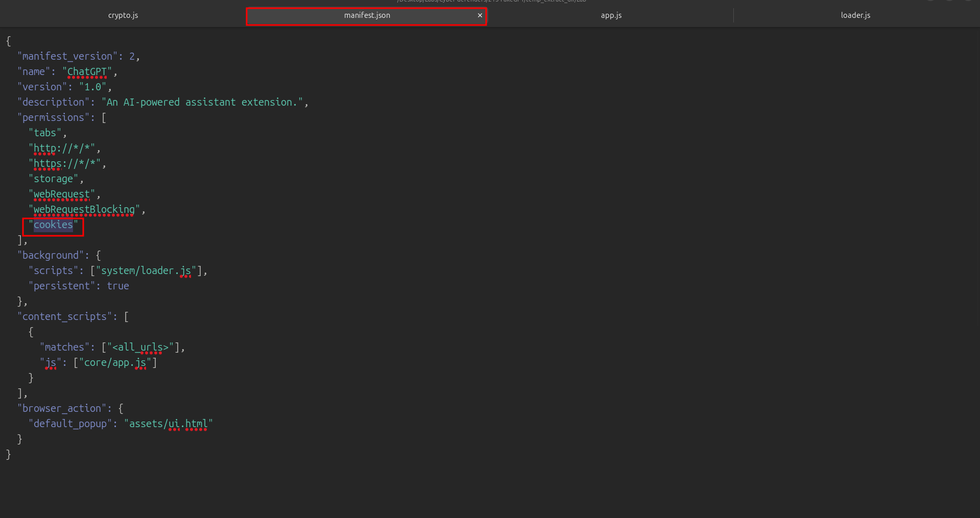Click the "core/app.js" content script path
The height and width of the screenshot is (518, 980).
115,363
